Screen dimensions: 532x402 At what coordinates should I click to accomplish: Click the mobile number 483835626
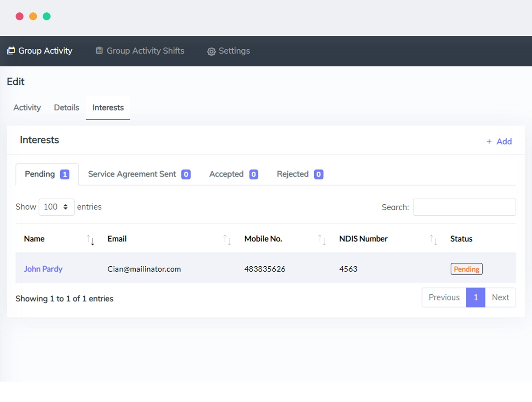[265, 269]
